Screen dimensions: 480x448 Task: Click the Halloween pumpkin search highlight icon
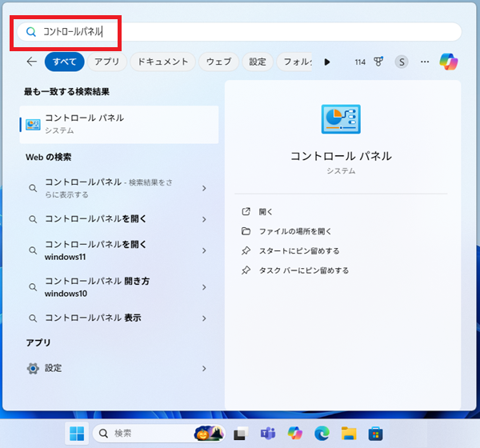click(209, 434)
